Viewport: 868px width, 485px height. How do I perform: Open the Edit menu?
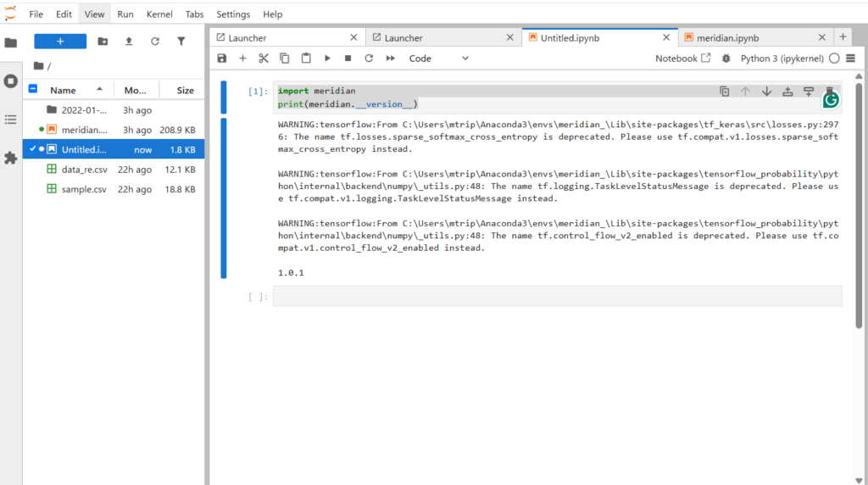coord(64,14)
